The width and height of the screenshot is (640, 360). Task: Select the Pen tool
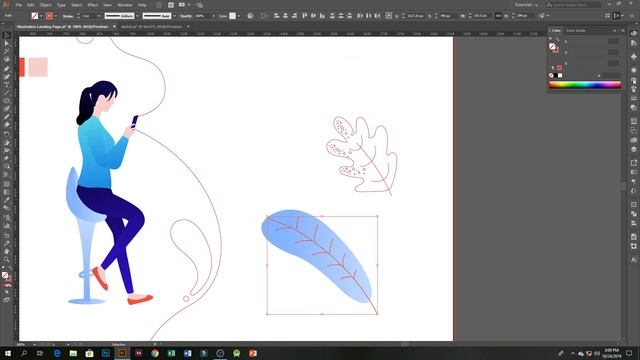point(7,69)
